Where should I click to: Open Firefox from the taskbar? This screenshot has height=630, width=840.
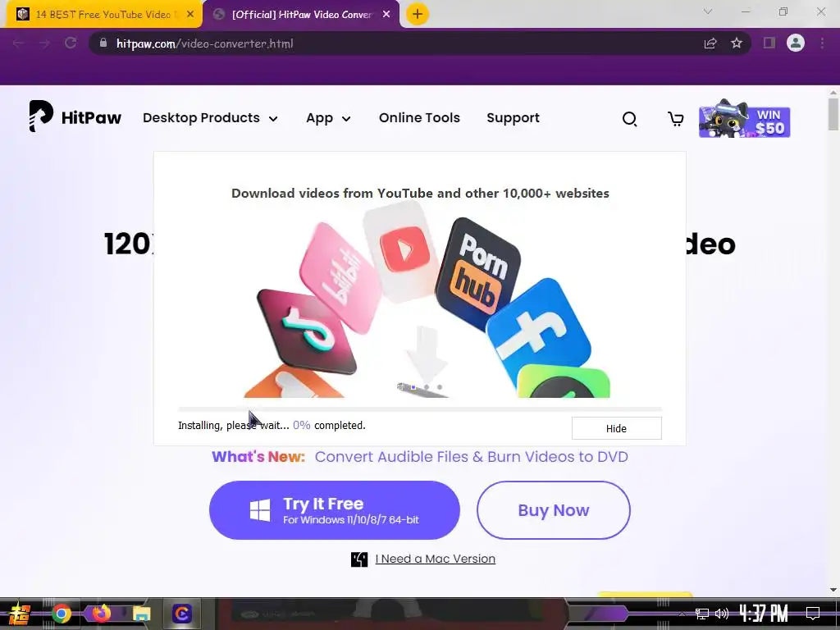click(x=101, y=613)
